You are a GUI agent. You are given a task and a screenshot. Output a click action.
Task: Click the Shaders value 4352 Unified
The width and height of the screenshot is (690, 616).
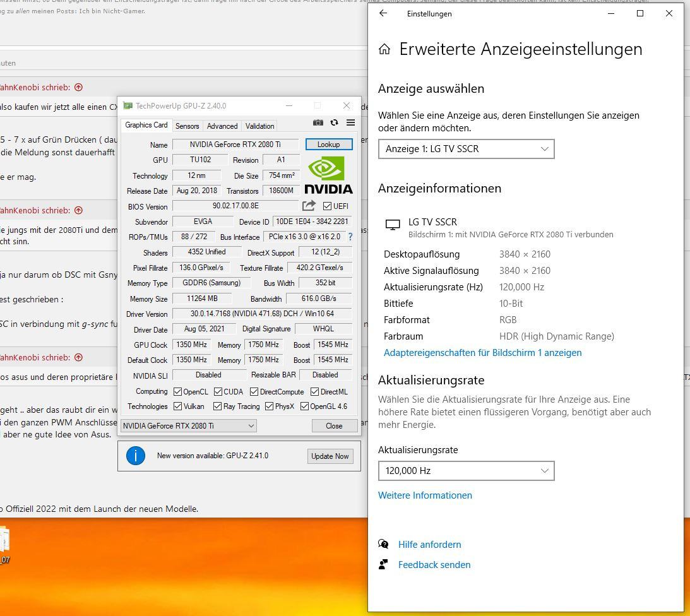tap(207, 252)
